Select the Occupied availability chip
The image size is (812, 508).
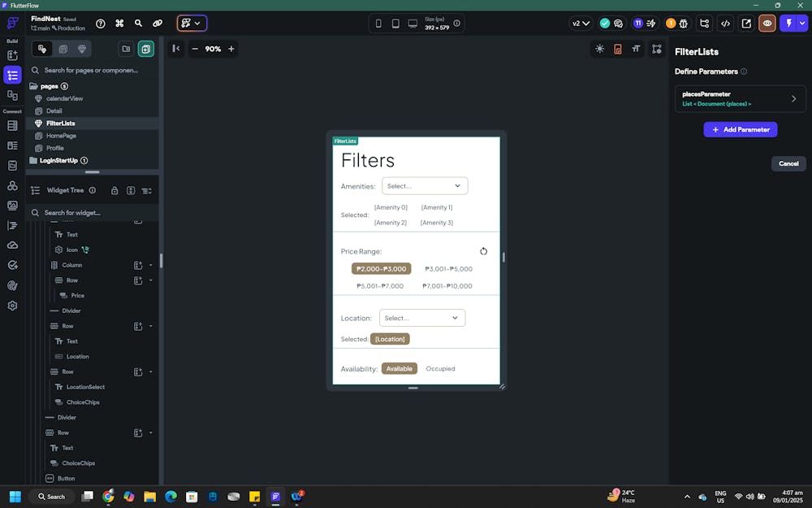click(x=440, y=369)
